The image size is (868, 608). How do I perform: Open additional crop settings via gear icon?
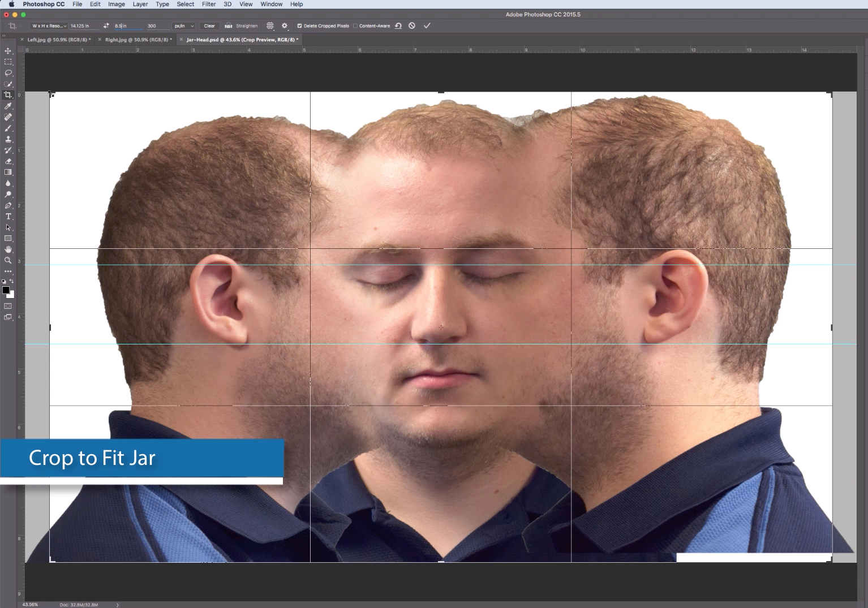tap(285, 25)
